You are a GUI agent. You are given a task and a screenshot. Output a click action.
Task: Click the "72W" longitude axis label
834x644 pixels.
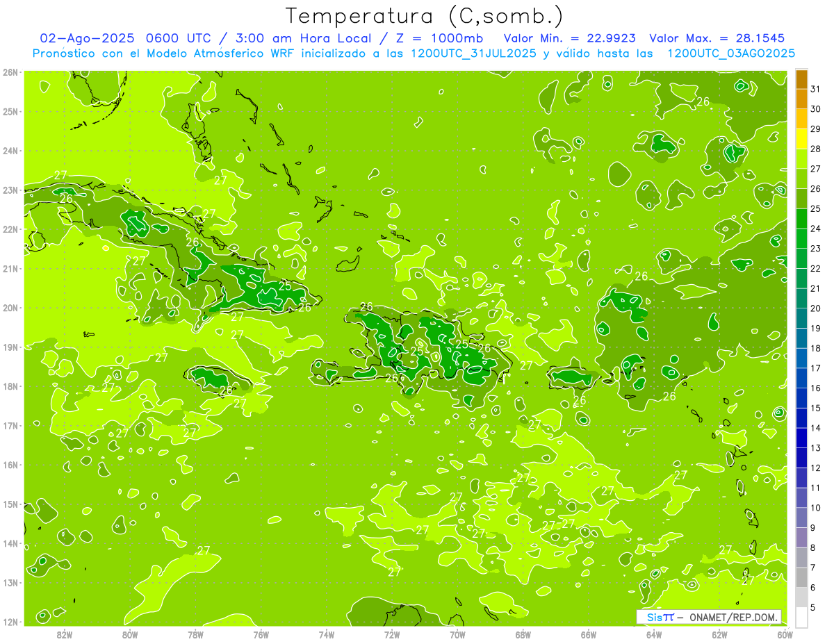coord(392,634)
